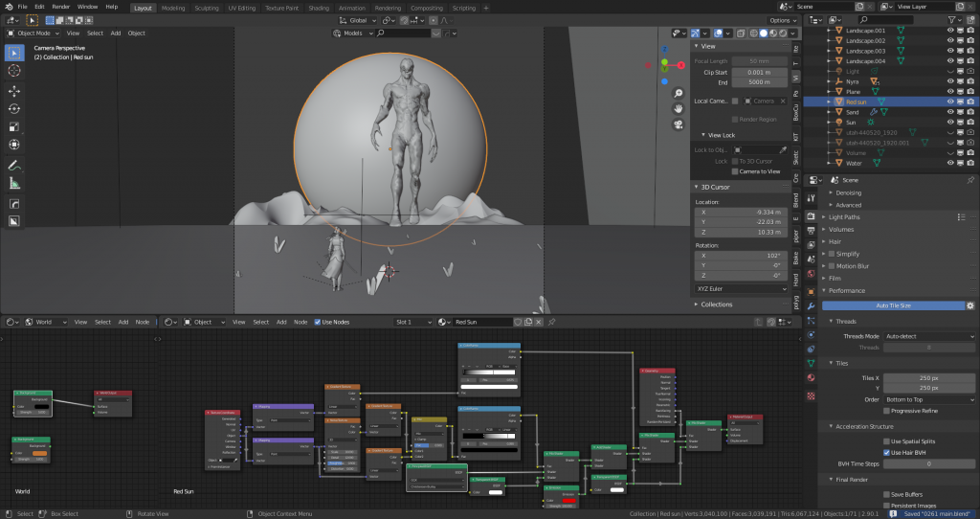Select the Scale tool

13,127
